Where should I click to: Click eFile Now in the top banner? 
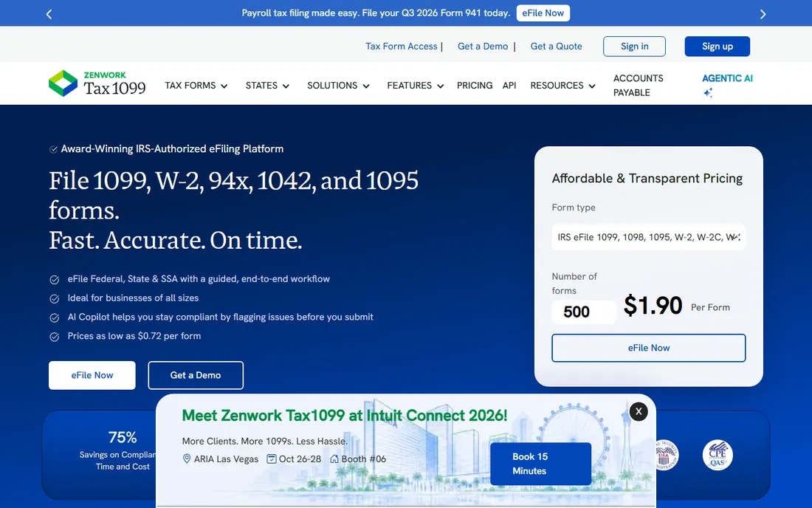(543, 13)
